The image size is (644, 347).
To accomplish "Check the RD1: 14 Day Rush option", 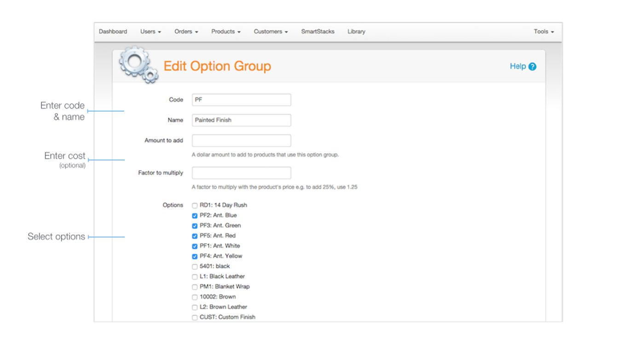I will tap(195, 206).
